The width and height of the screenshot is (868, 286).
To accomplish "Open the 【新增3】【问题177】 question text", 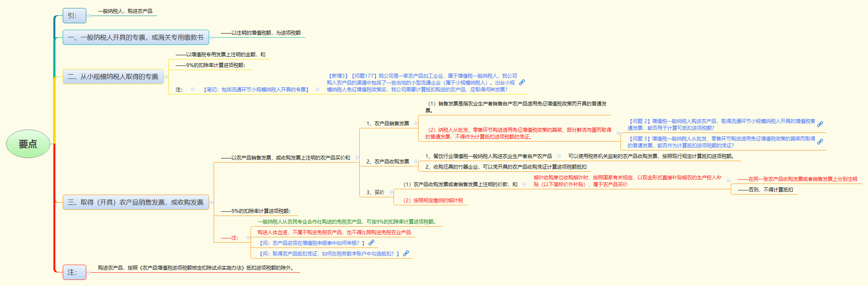I will [x=422, y=83].
